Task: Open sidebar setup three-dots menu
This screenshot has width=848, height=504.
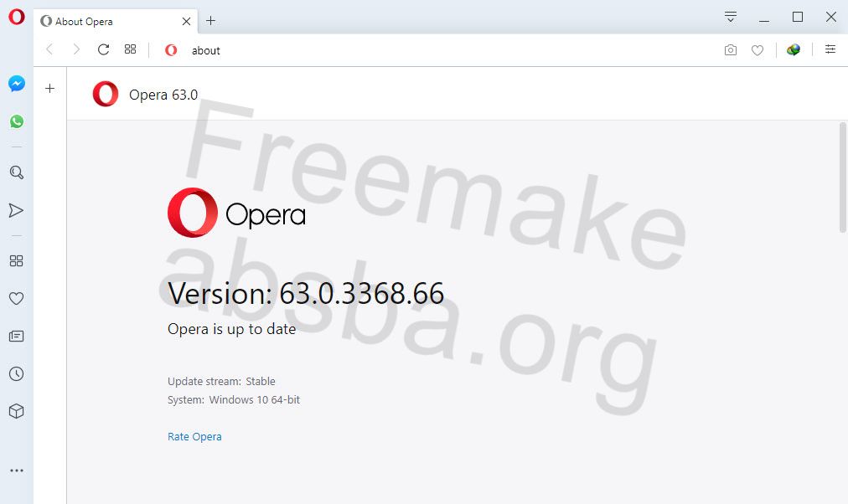Action: click(x=17, y=471)
